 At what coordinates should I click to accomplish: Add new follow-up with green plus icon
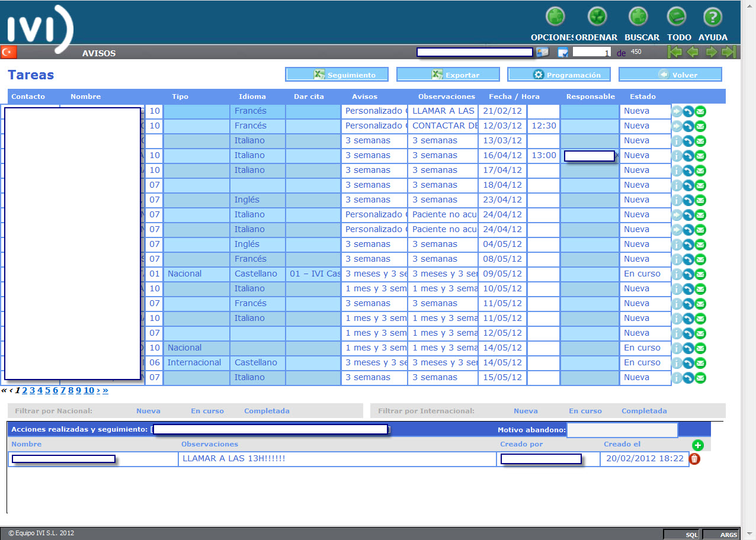(x=697, y=445)
